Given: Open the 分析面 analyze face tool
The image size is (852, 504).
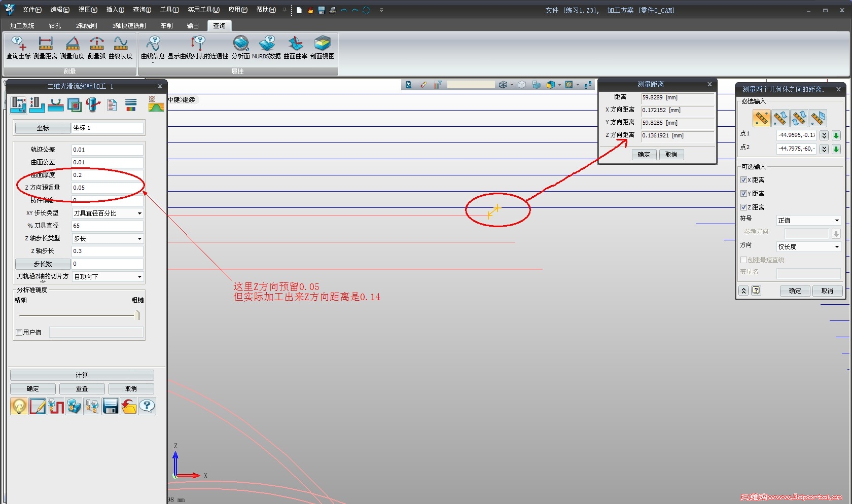Looking at the screenshot, I should [x=241, y=48].
